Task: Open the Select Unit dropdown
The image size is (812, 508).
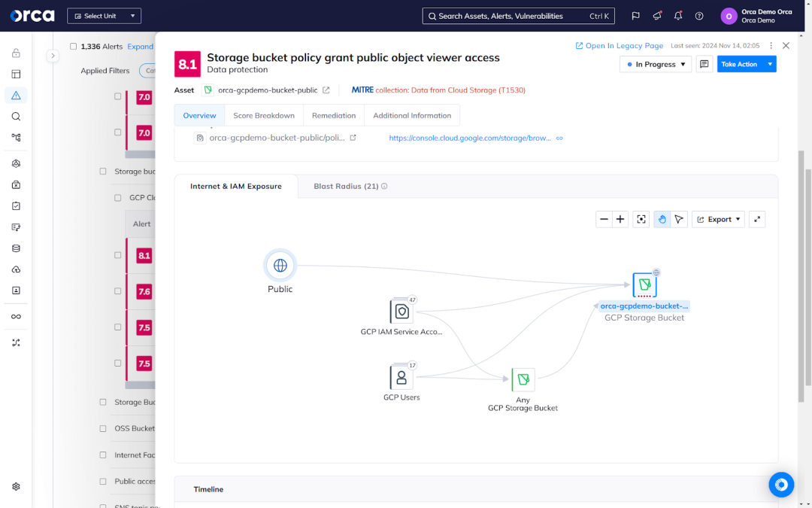Action: [x=104, y=16]
